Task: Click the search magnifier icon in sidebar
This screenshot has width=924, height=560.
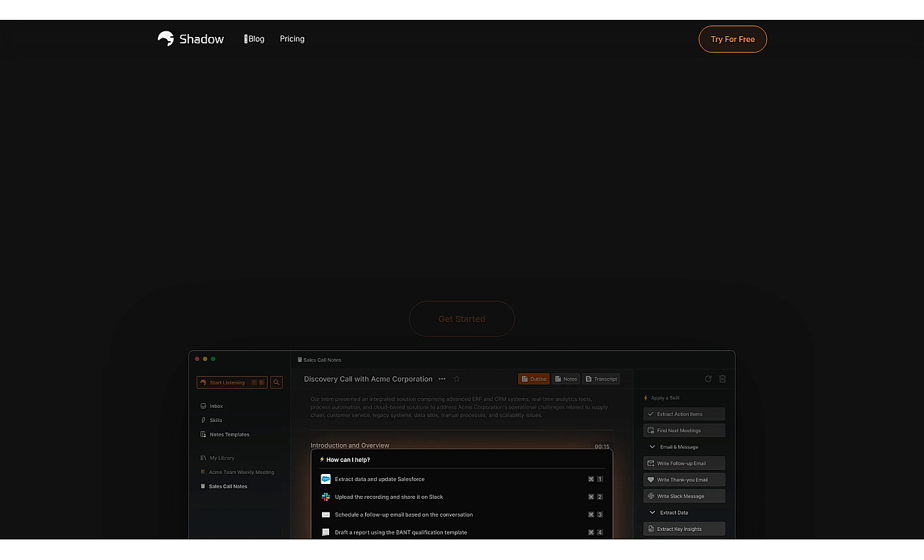Action: 276,382
